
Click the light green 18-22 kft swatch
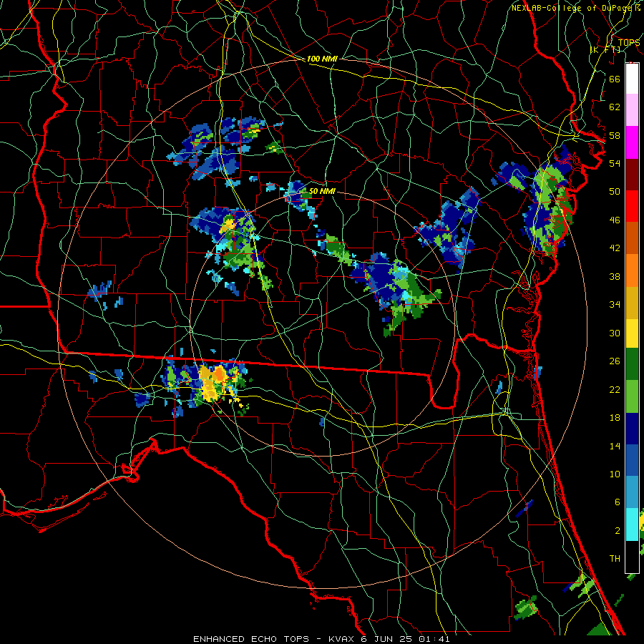pyautogui.click(x=632, y=396)
